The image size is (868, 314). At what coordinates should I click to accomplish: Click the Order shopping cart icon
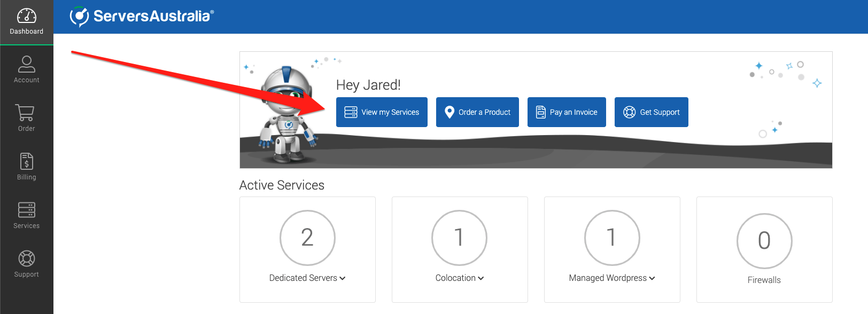(x=26, y=113)
